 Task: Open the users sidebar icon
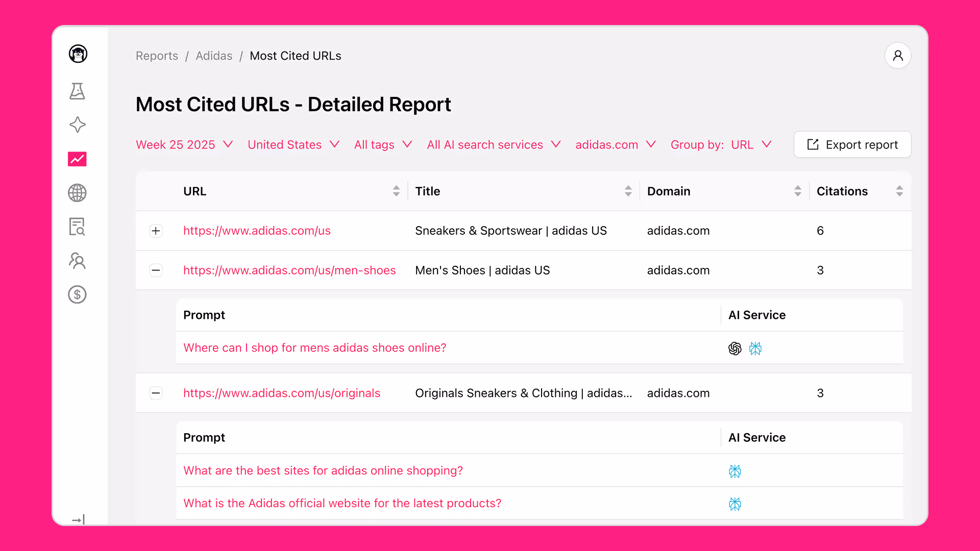pos(78,261)
